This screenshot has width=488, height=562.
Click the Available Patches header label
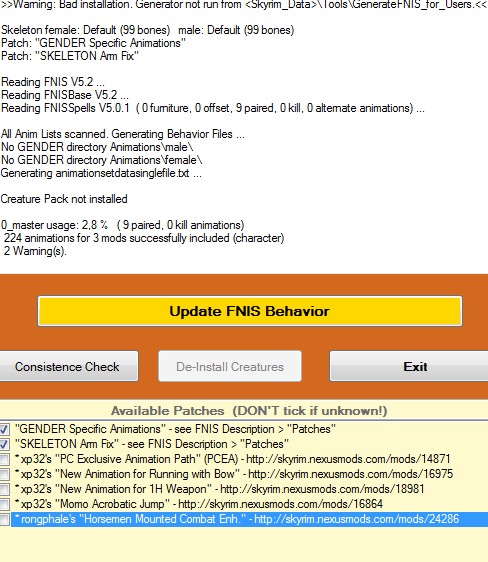pyautogui.click(x=249, y=411)
